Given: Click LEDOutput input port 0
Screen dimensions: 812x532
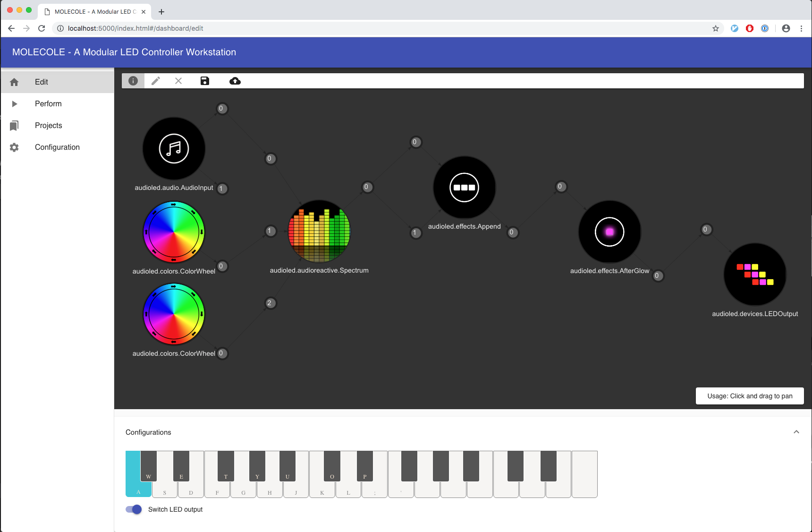Looking at the screenshot, I should coord(706,230).
